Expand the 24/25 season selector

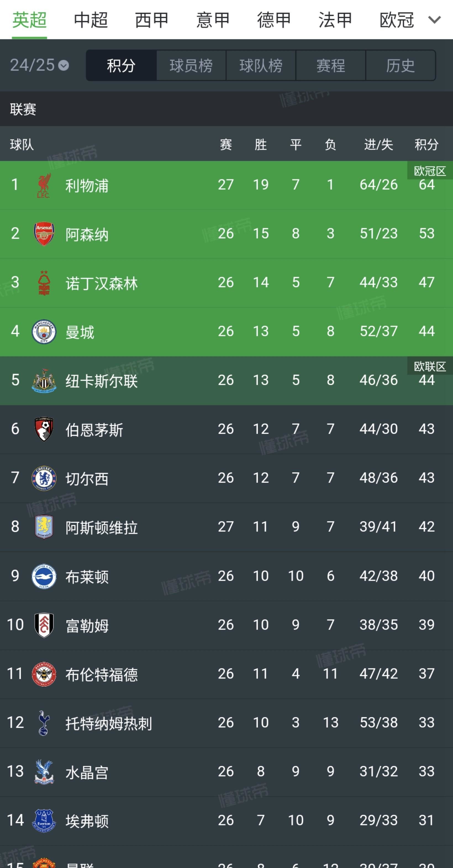click(39, 65)
